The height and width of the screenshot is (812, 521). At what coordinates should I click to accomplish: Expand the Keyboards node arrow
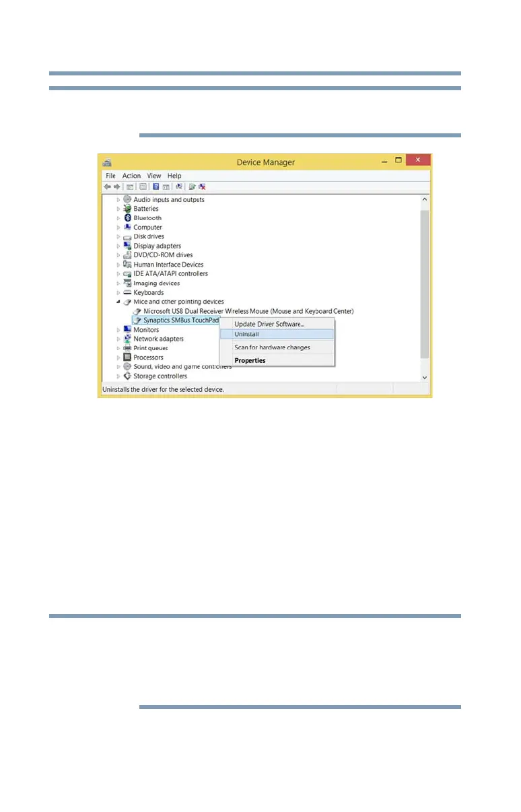coord(118,293)
